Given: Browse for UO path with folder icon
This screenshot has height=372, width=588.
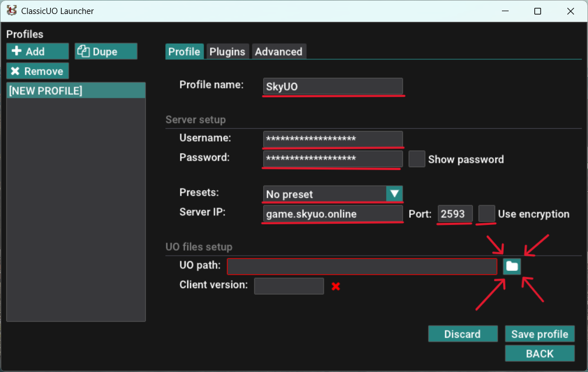Looking at the screenshot, I should [x=512, y=266].
